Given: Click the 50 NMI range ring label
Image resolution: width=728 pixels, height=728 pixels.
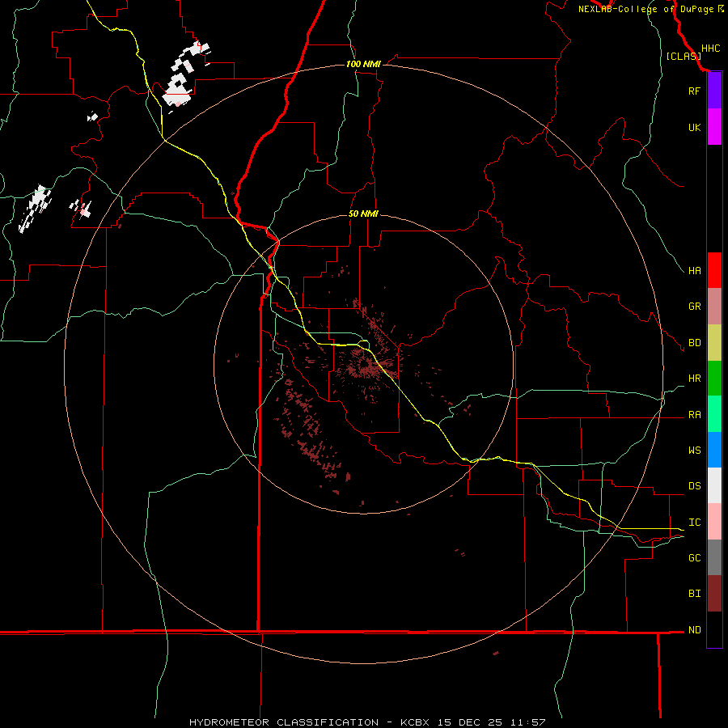Looking at the screenshot, I should pos(363,214).
